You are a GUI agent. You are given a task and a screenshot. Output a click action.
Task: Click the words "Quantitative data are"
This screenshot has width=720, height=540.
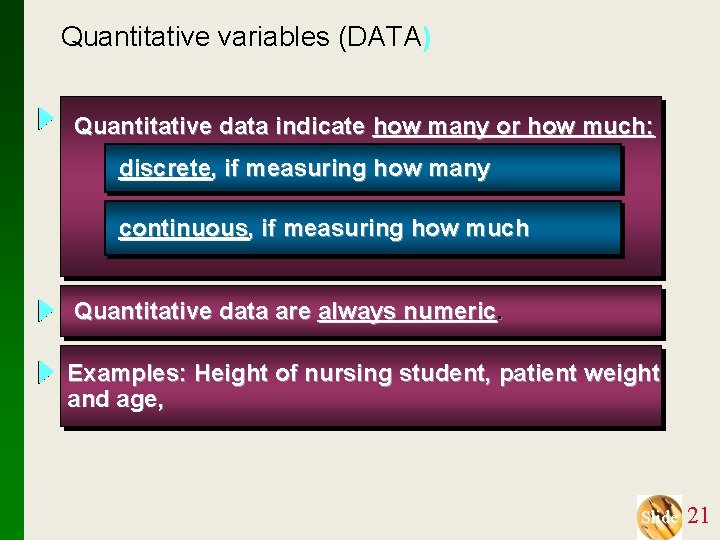pos(193,312)
